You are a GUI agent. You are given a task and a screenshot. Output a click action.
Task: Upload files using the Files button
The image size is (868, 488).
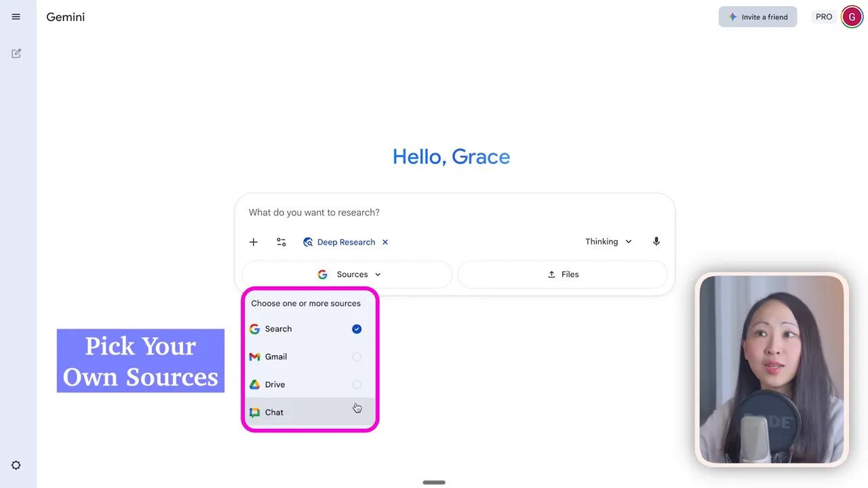click(x=563, y=274)
